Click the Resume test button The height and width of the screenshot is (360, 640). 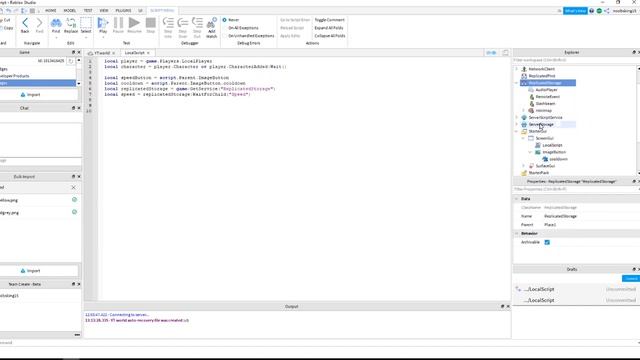click(x=134, y=25)
